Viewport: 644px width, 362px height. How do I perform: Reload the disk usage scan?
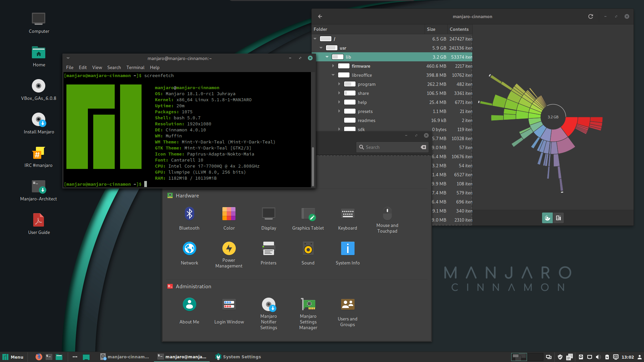[x=591, y=16]
